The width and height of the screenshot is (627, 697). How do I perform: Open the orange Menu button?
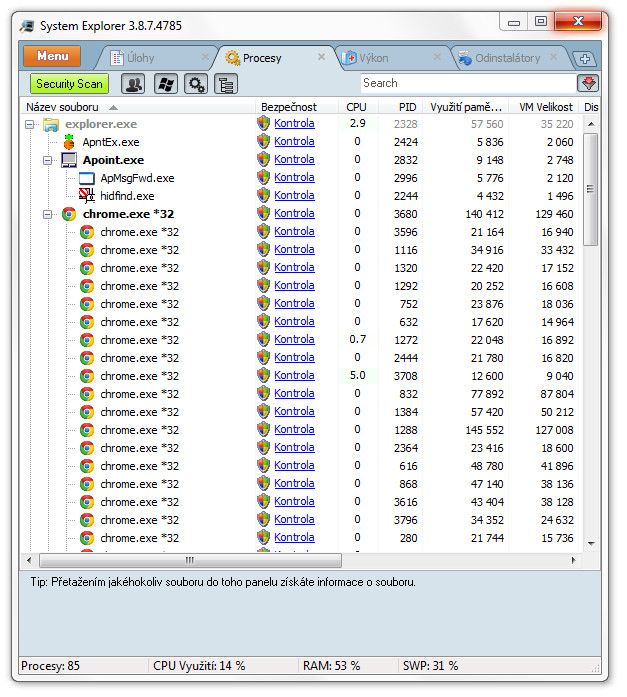[x=52, y=56]
